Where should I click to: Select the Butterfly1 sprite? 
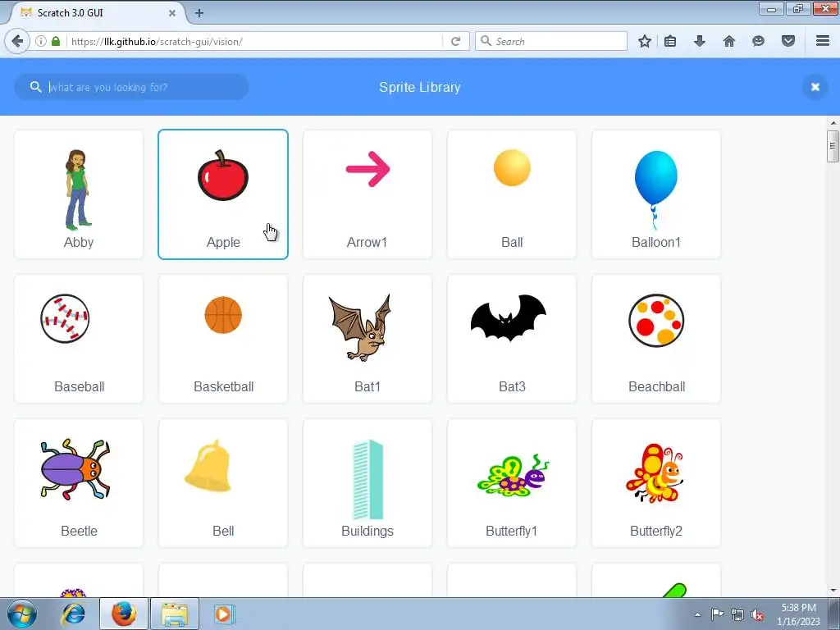coord(512,483)
